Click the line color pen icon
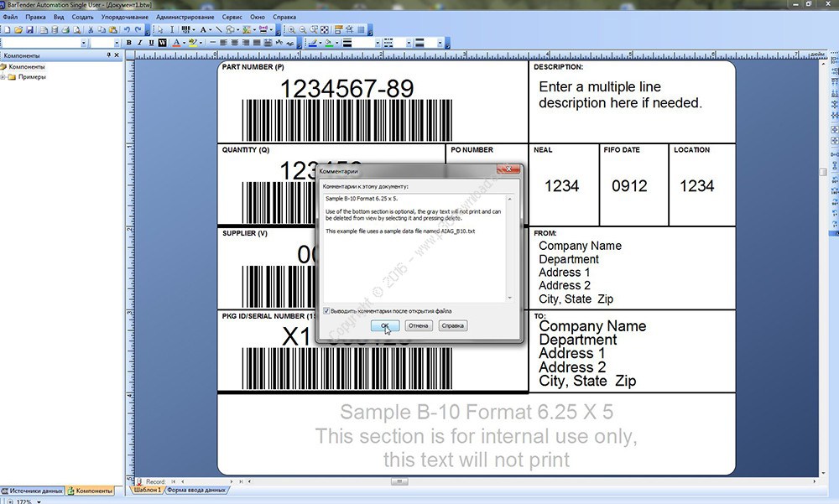The width and height of the screenshot is (839, 504). click(x=313, y=43)
